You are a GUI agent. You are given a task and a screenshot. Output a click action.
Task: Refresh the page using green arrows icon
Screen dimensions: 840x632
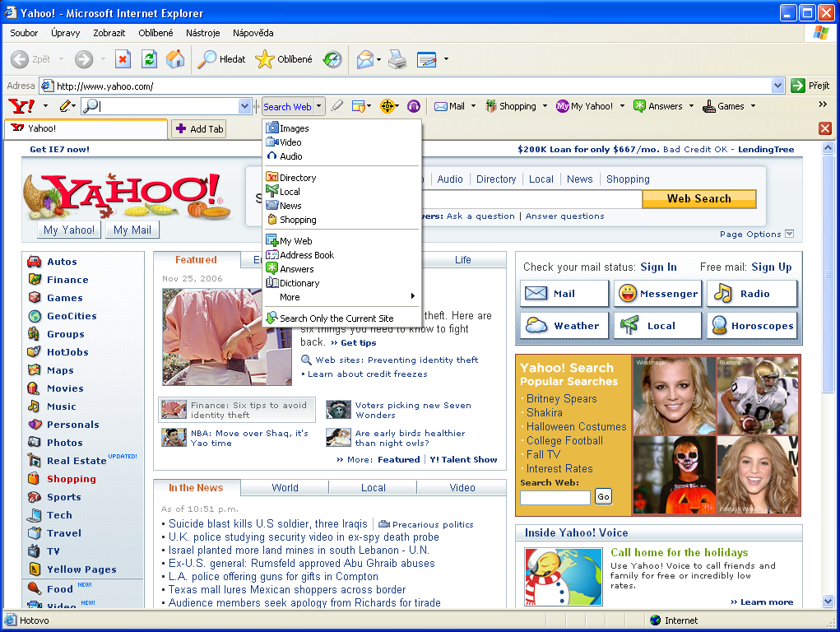tap(149, 59)
